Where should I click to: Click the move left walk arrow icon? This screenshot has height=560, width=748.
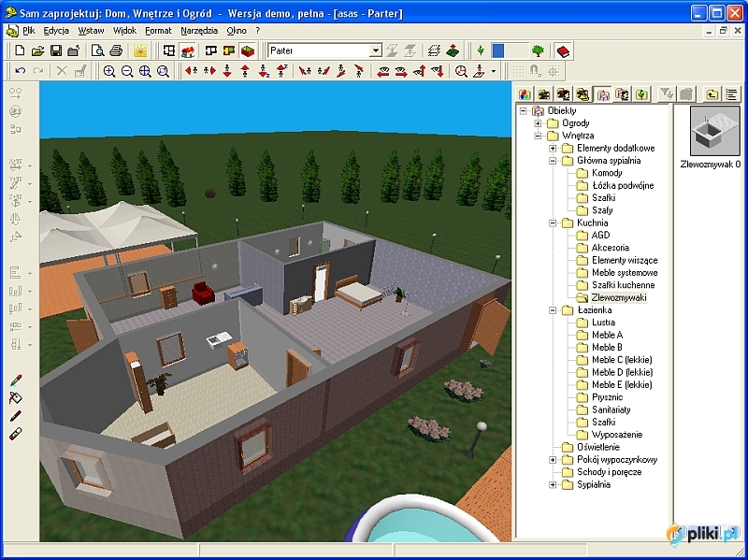pyautogui.click(x=192, y=71)
